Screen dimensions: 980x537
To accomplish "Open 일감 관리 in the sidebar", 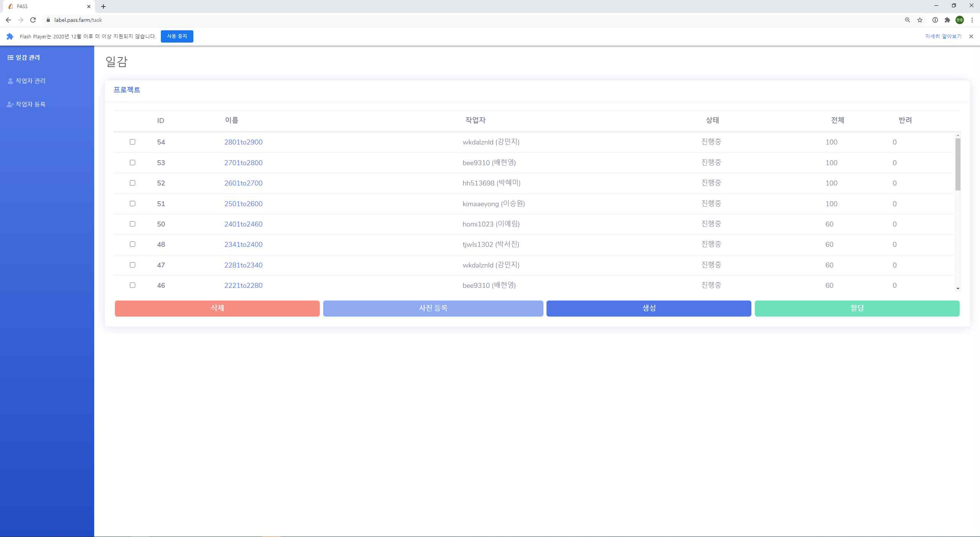I will point(24,57).
